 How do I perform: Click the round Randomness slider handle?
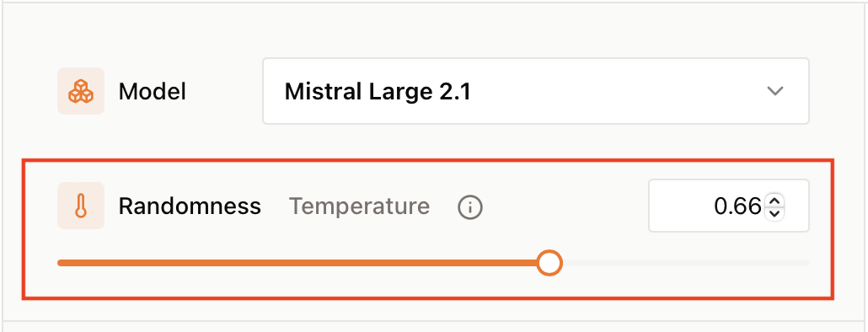click(549, 263)
